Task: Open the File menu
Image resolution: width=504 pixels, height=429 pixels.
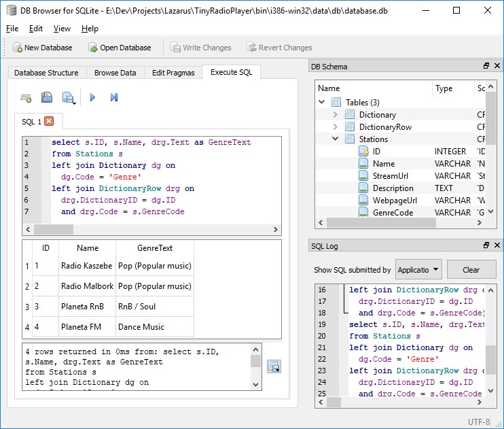Action: coord(12,29)
